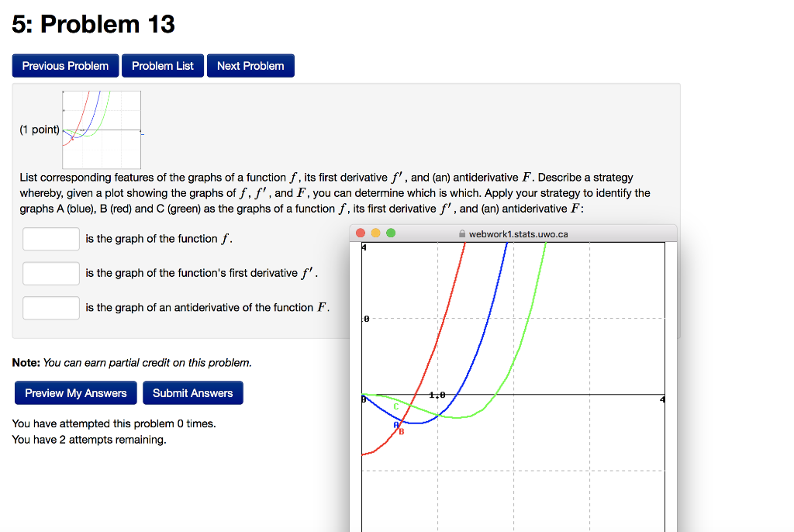Click the label B on the red curve
The height and width of the screenshot is (532, 794).
[x=402, y=432]
